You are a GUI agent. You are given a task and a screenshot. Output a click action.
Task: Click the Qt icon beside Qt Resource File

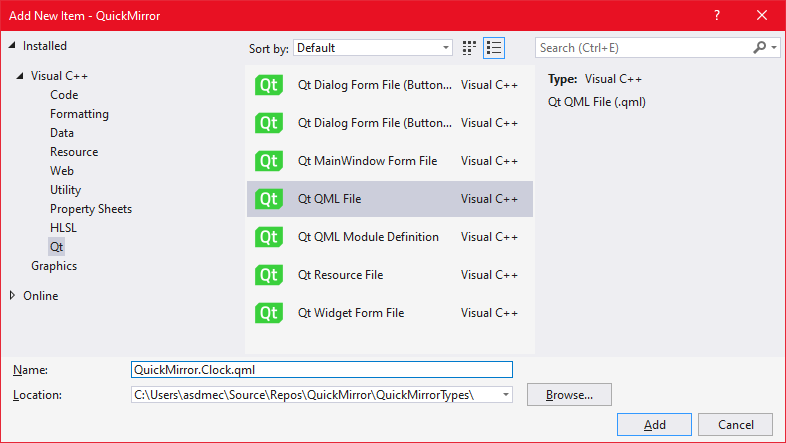tap(269, 275)
